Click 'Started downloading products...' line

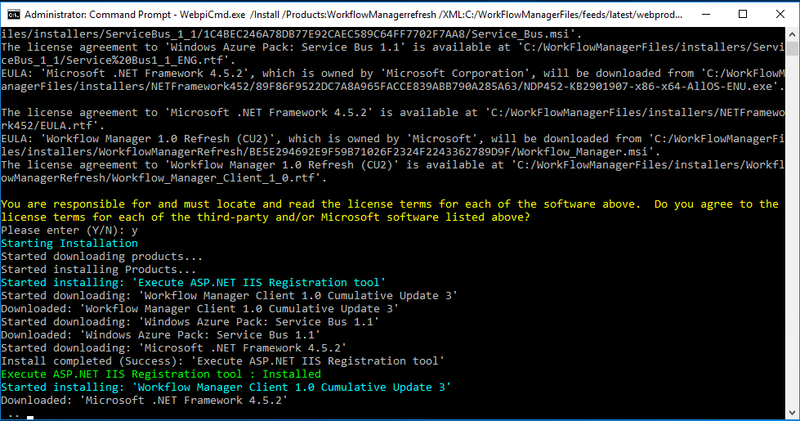coord(102,256)
